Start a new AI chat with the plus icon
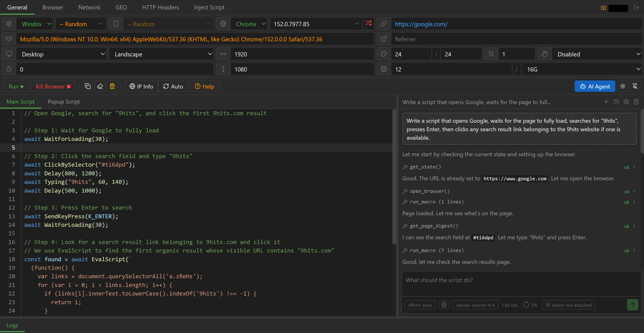Image resolution: width=644 pixels, height=333 pixels. pyautogui.click(x=606, y=102)
